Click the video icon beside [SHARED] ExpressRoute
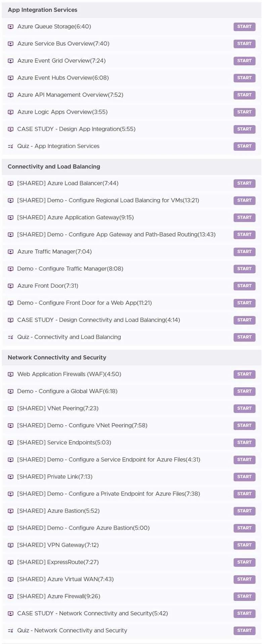Image resolution: width=262 pixels, height=644 pixels. click(x=11, y=562)
